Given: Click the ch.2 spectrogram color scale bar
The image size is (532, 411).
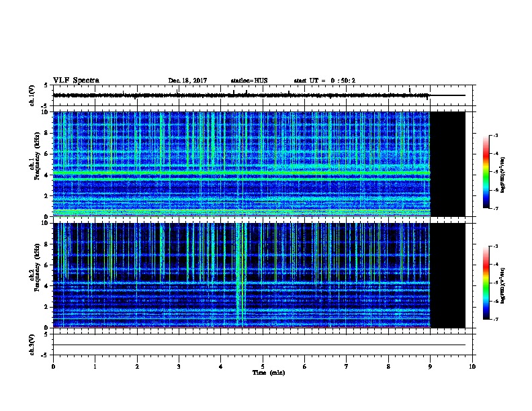Looking at the screenshot, I should tap(486, 283).
